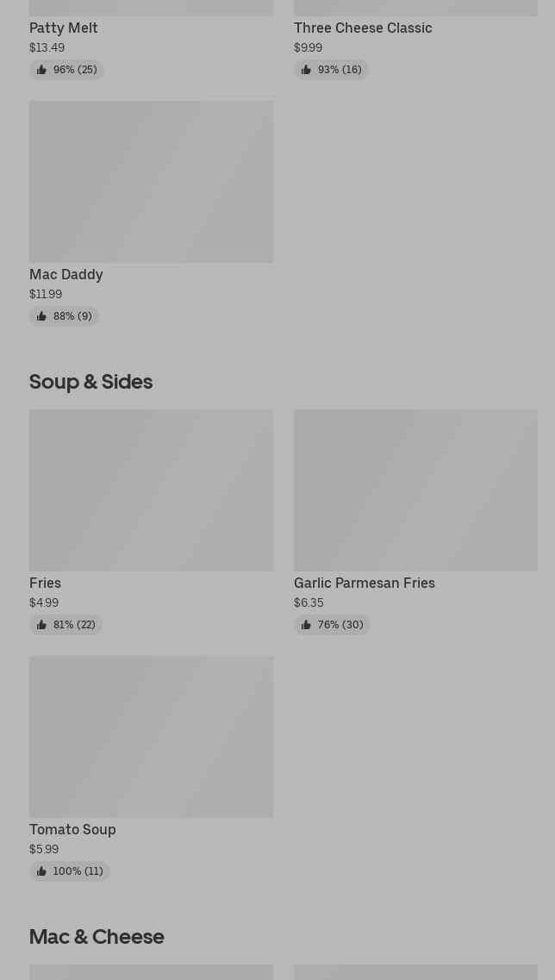Click the Tomato Soup food photo
Screen dimensions: 555x980
[151, 737]
